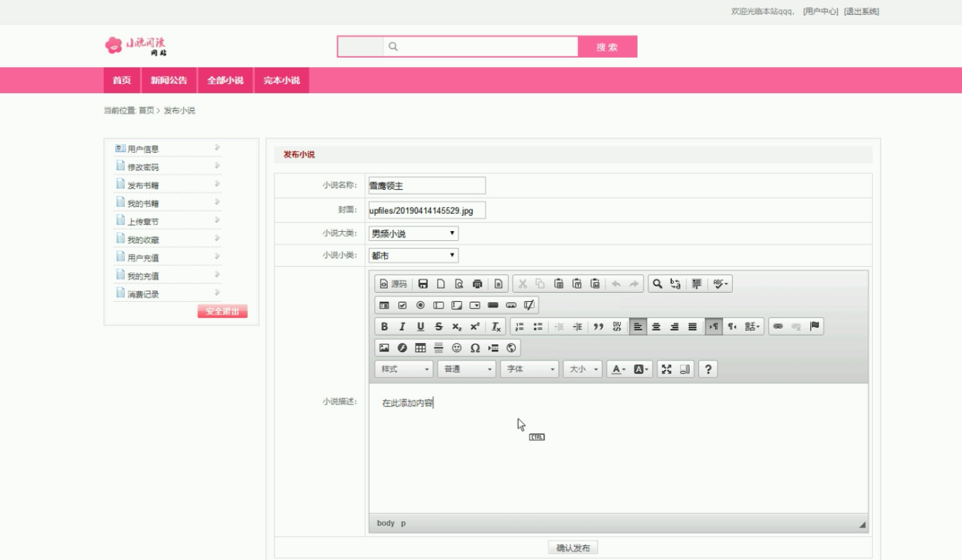The image size is (962, 560).
Task: Center align the text
Action: (x=656, y=326)
